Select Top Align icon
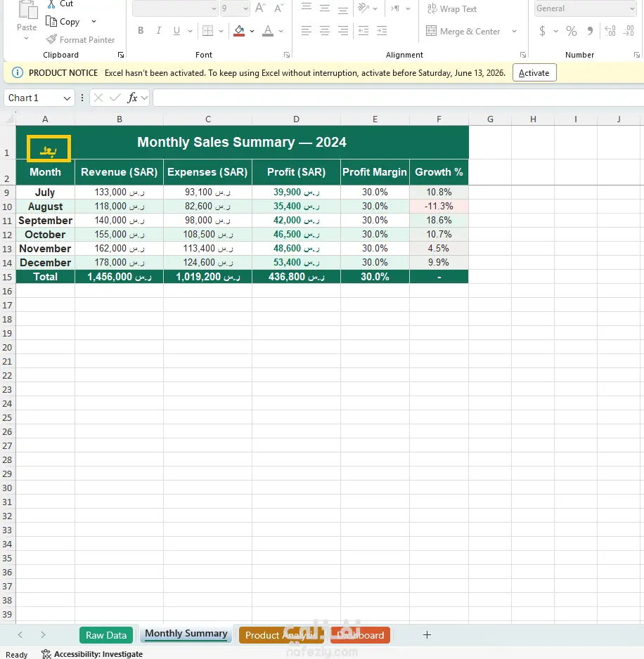The height and width of the screenshot is (659, 644). (x=307, y=8)
